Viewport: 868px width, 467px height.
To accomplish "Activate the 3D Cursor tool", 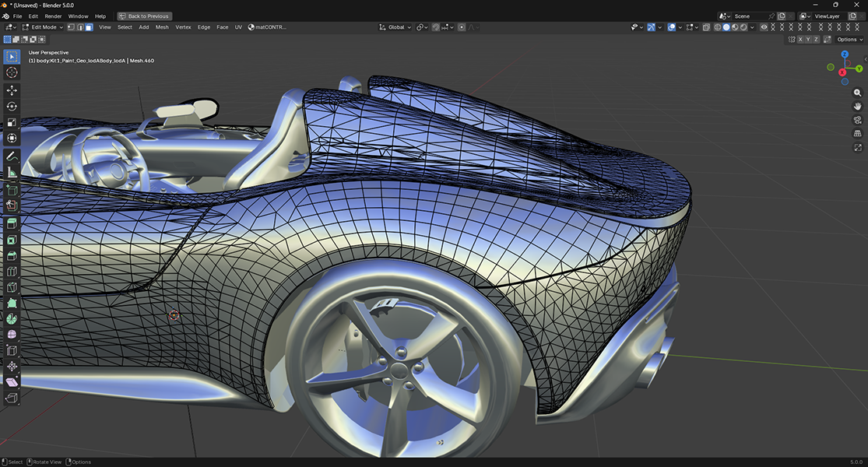I will [x=12, y=72].
